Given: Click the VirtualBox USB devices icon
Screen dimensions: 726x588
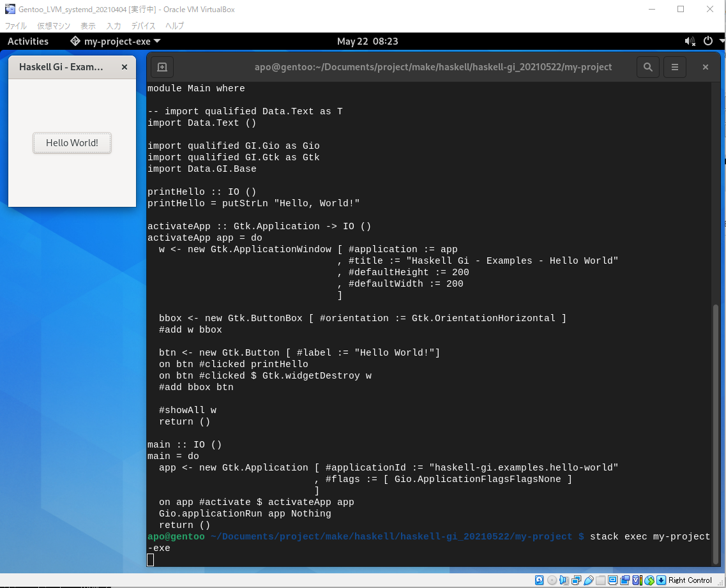Looking at the screenshot, I should click(589, 580).
